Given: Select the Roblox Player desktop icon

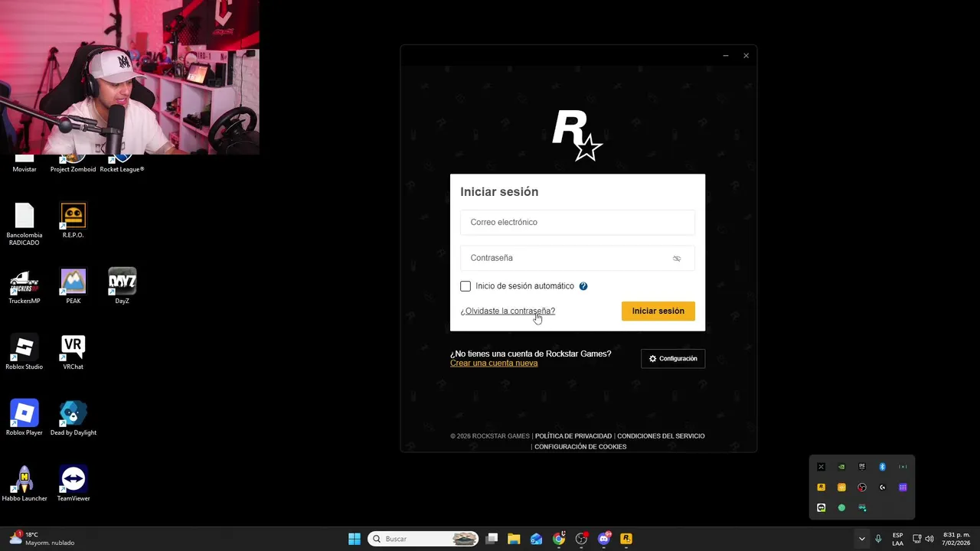Looking at the screenshot, I should (24, 418).
